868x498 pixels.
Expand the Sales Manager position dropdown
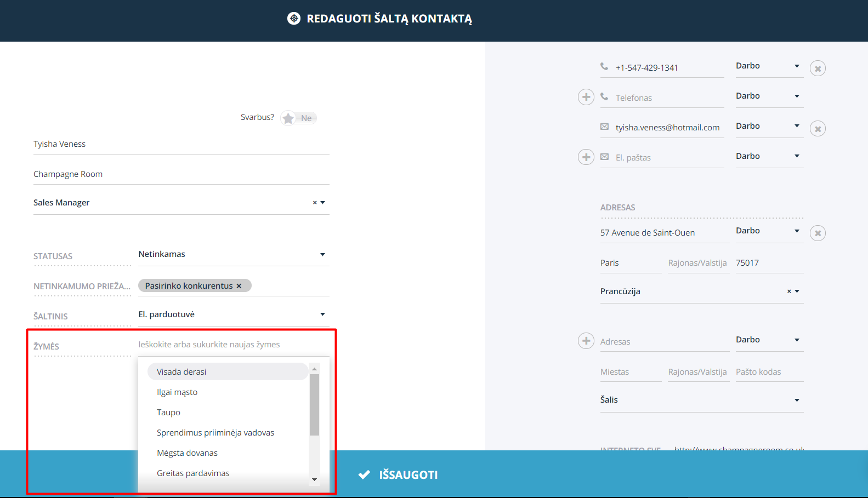click(323, 203)
